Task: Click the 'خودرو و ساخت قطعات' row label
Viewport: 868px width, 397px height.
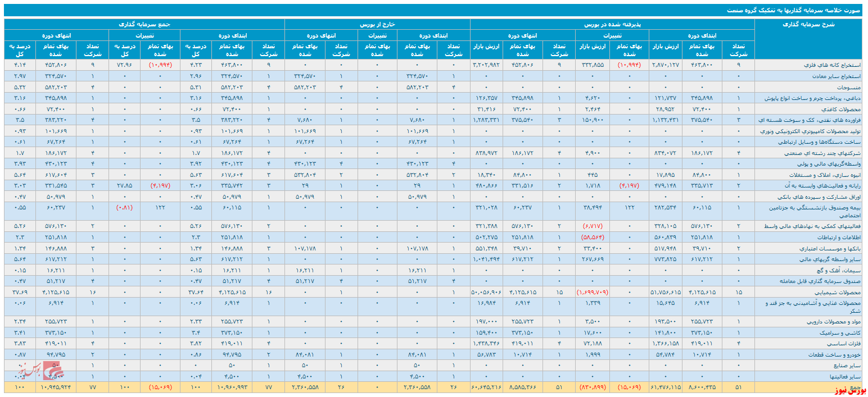Action: [833, 355]
